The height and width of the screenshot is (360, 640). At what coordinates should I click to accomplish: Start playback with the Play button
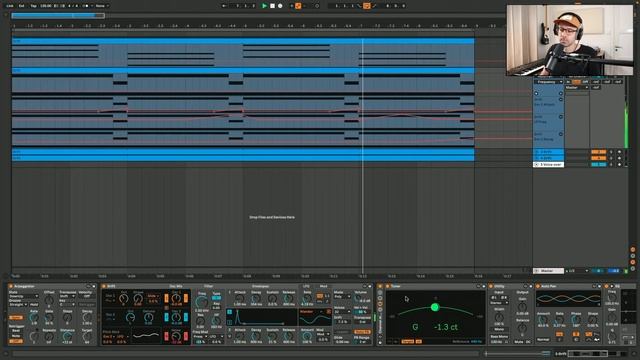tap(264, 6)
